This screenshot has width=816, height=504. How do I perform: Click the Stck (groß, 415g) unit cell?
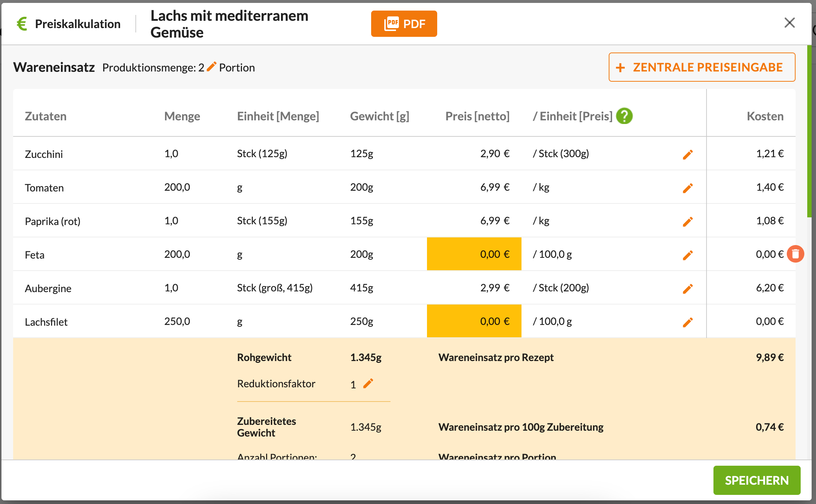[x=275, y=287]
